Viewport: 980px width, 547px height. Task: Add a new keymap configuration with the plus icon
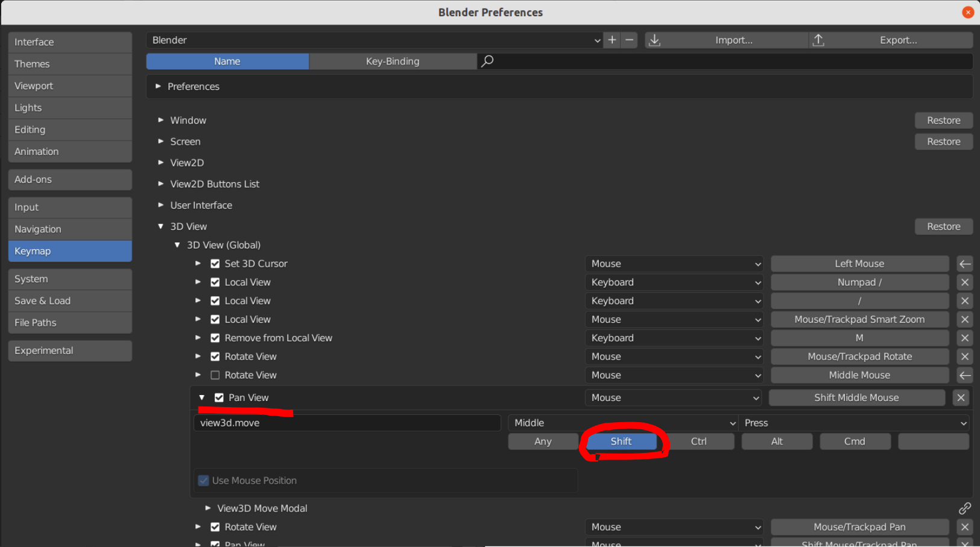coord(611,40)
